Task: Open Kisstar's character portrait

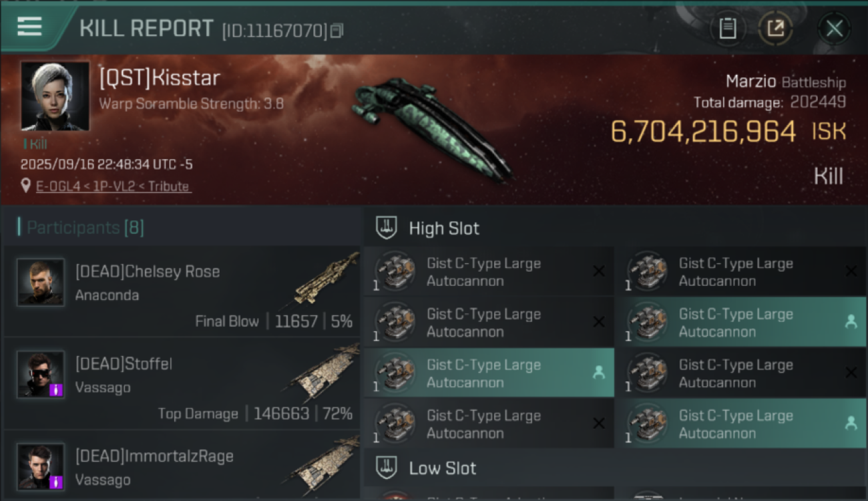Action: (55, 96)
